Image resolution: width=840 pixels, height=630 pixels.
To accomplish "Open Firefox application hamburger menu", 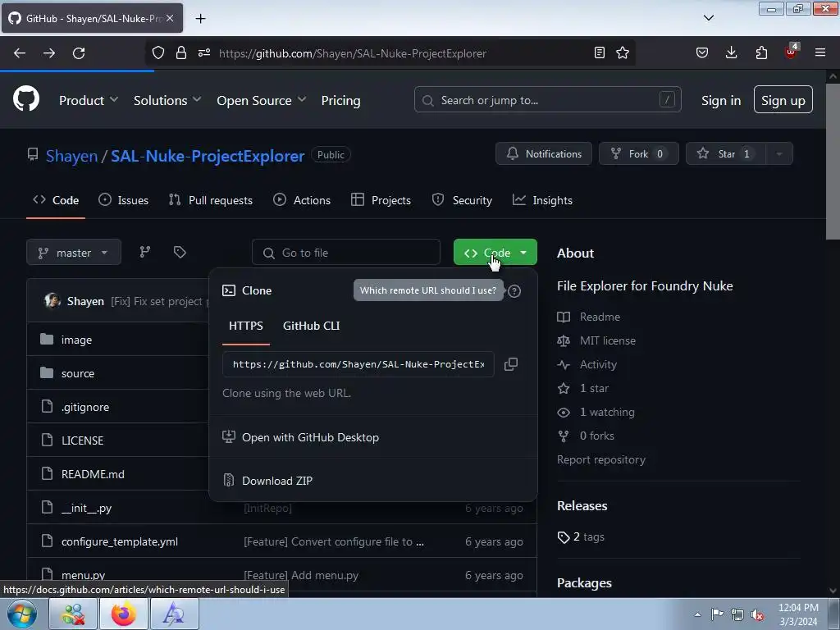I will pyautogui.click(x=820, y=53).
